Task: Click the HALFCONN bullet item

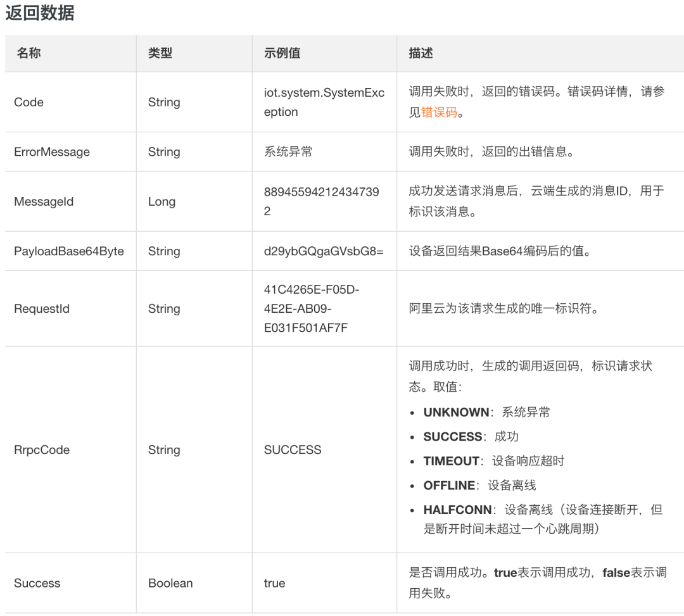Action: (x=543, y=519)
